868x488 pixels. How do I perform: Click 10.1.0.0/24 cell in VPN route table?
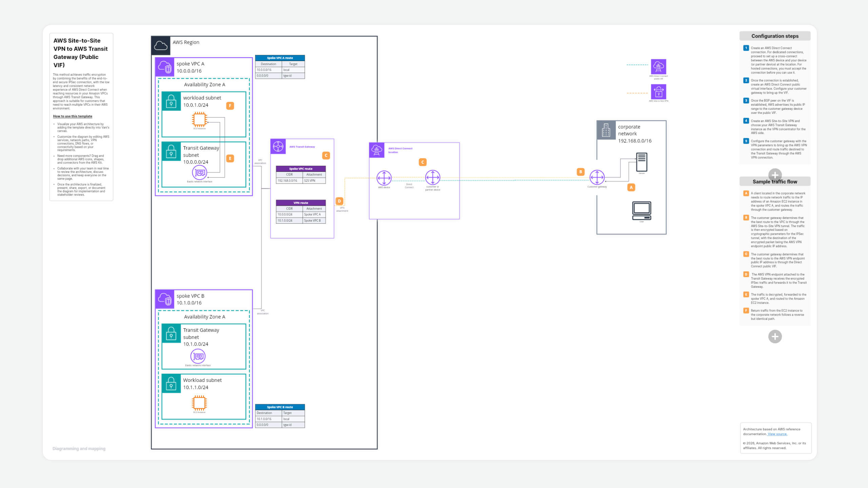click(289, 221)
